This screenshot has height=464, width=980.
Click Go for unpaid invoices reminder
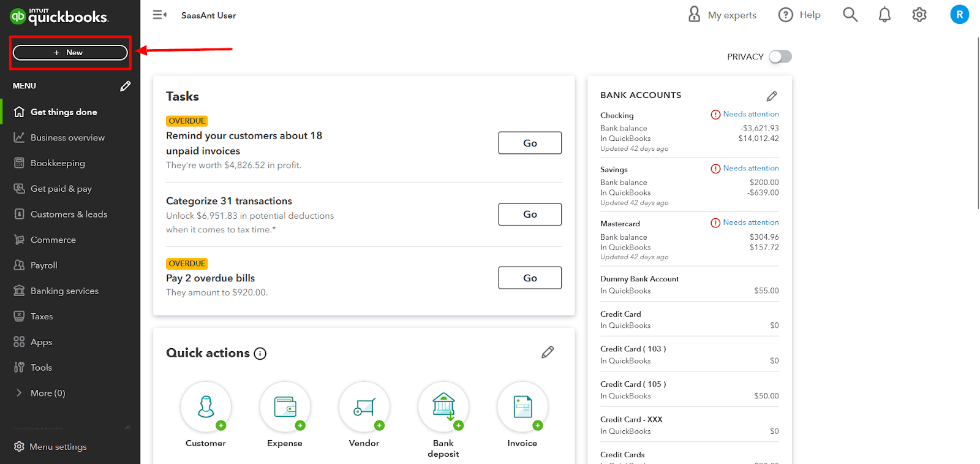click(x=530, y=143)
